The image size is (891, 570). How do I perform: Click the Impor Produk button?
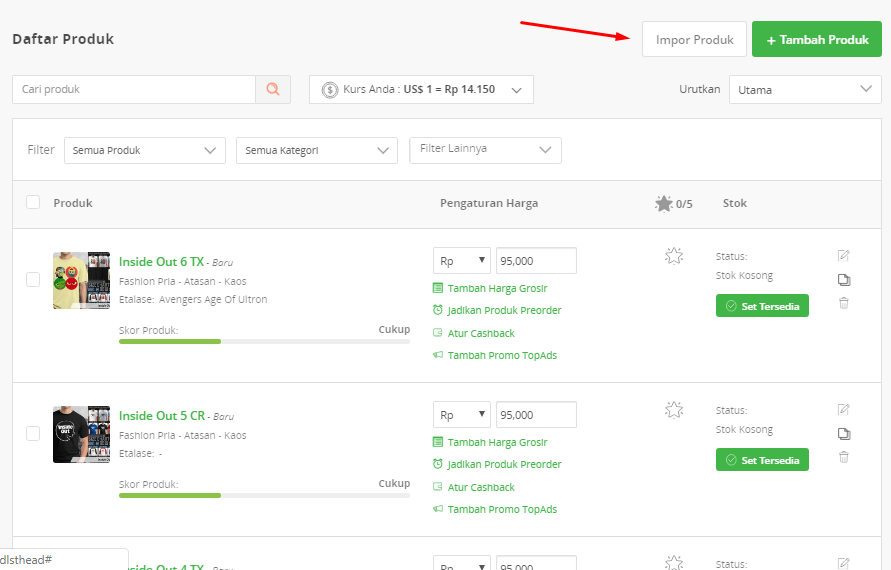pyautogui.click(x=694, y=39)
